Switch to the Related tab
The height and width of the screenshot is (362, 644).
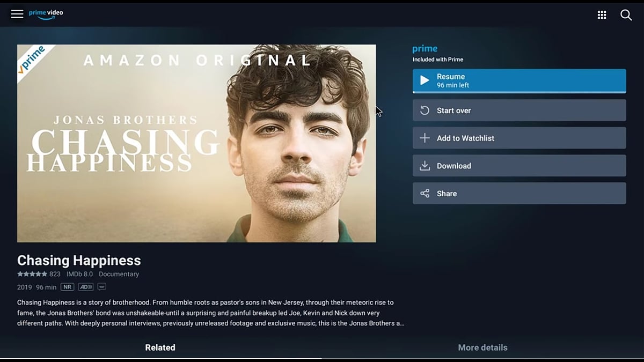tap(160, 348)
